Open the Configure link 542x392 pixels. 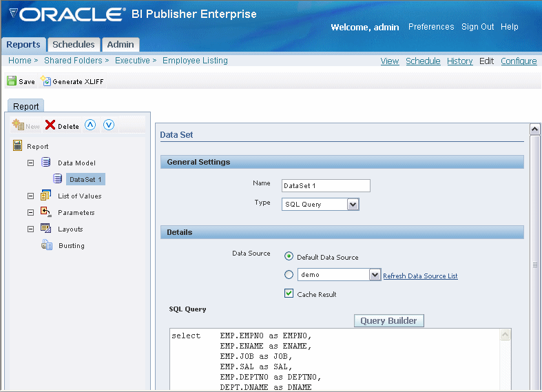[519, 61]
